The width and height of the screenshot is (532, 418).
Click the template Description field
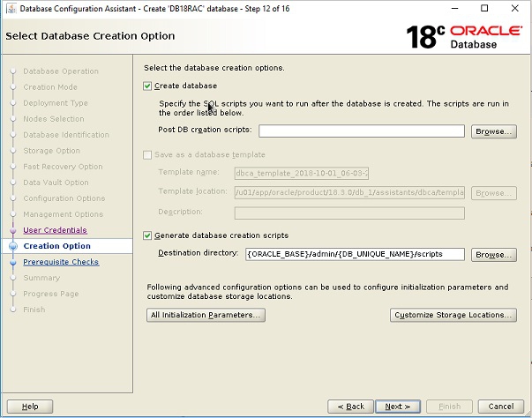click(349, 213)
